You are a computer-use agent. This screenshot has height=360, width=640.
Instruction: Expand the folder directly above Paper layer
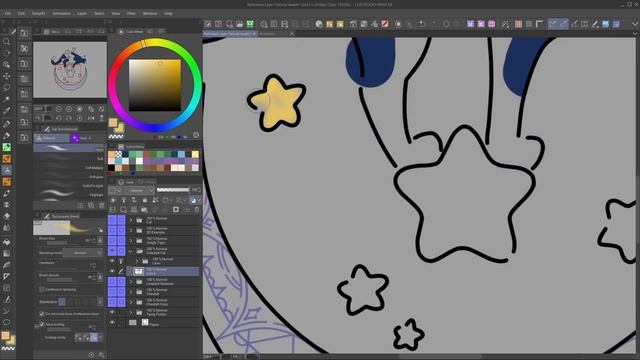click(x=131, y=312)
